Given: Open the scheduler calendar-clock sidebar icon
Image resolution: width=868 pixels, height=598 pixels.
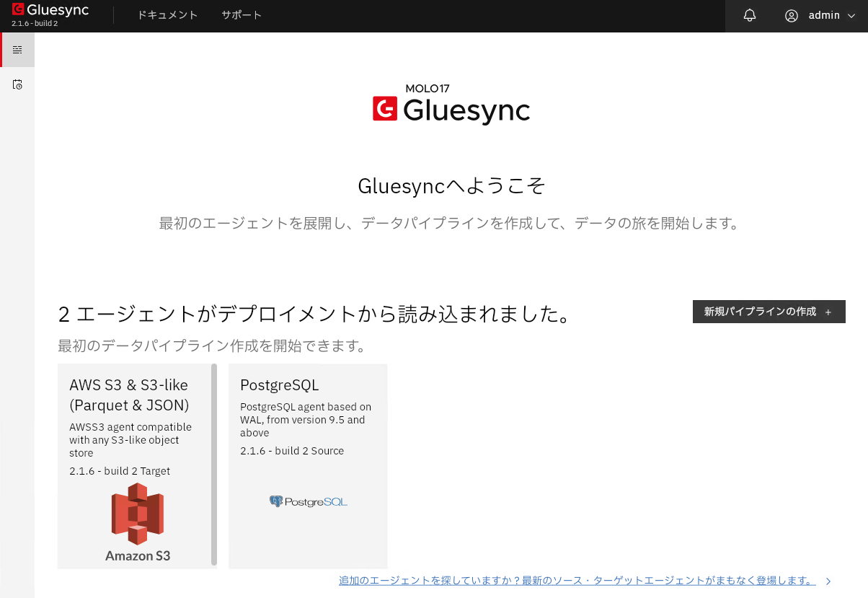Looking at the screenshot, I should pyautogui.click(x=17, y=84).
